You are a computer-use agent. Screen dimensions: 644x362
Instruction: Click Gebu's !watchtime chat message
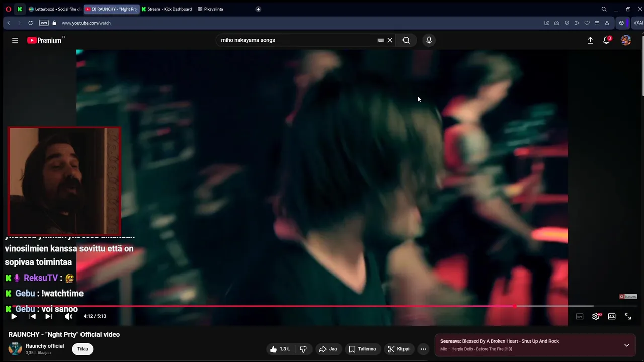point(62,293)
